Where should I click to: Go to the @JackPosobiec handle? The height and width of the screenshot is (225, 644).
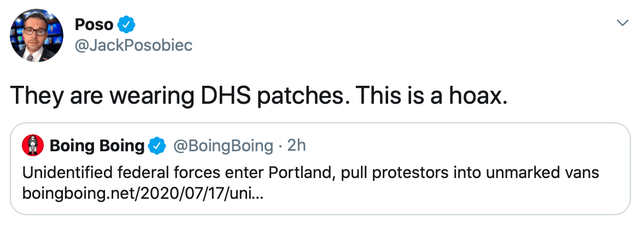point(133,45)
